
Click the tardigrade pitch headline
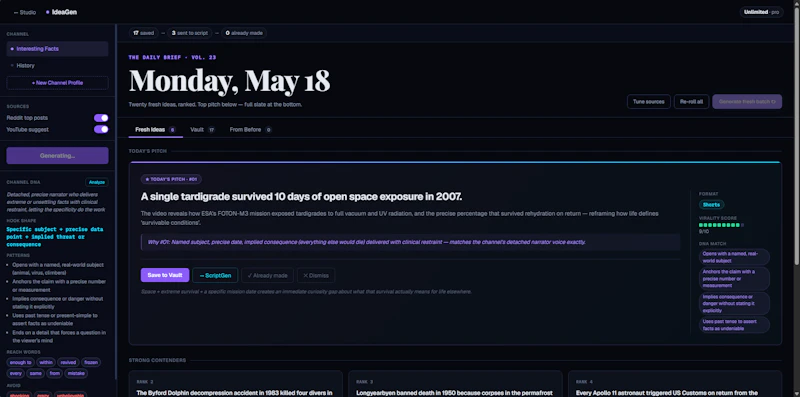[x=301, y=196]
